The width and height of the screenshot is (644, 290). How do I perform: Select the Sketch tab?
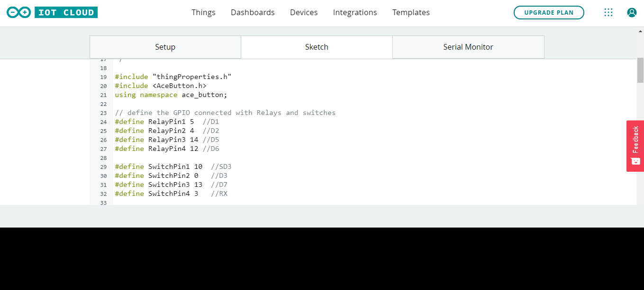317,47
